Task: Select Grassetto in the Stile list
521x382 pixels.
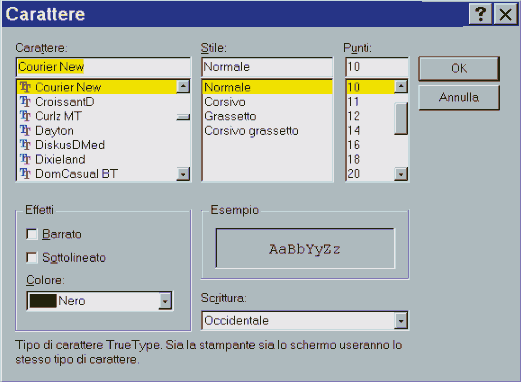Action: pos(230,116)
